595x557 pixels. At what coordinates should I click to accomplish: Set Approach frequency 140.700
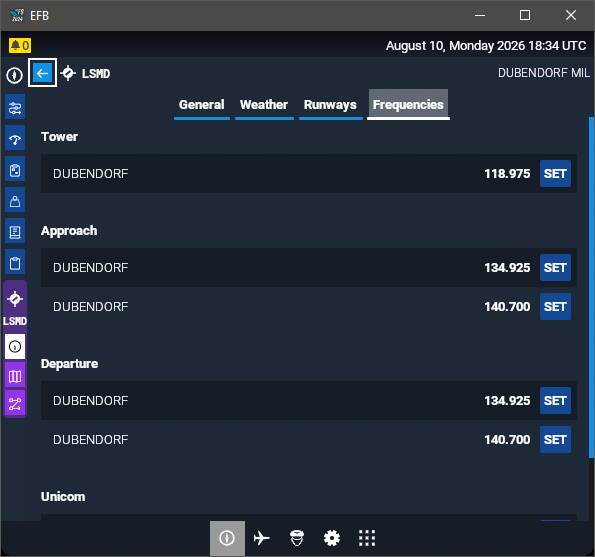(x=555, y=307)
